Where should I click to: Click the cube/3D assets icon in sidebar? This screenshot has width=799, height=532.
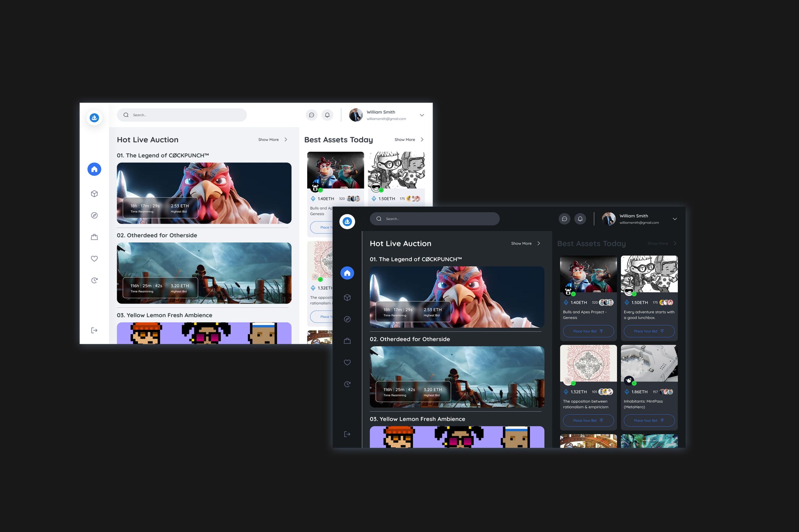click(x=95, y=194)
